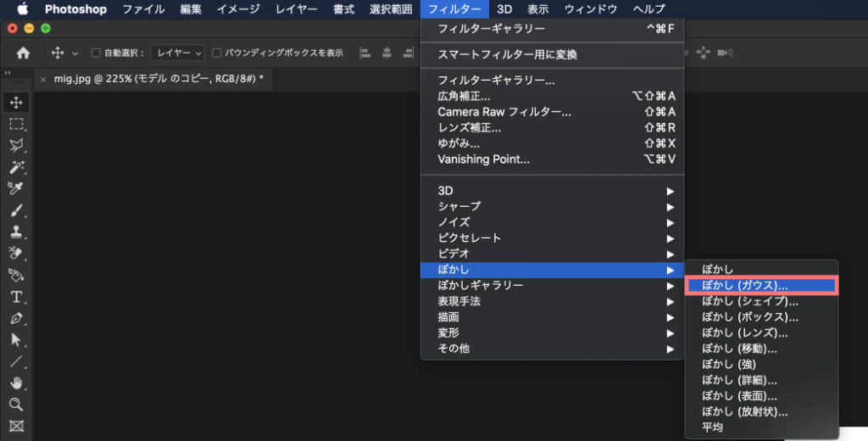Open the ヘルプ menu
Viewport: 868px width, 441px height.
click(648, 8)
